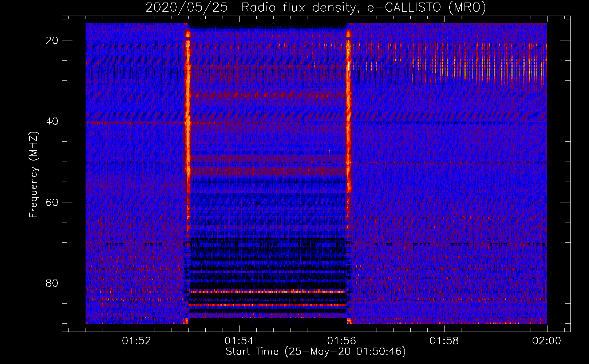Click the 80 MHz frequency tick label
Image resolution: width=589 pixels, height=364 pixels.
coord(52,283)
